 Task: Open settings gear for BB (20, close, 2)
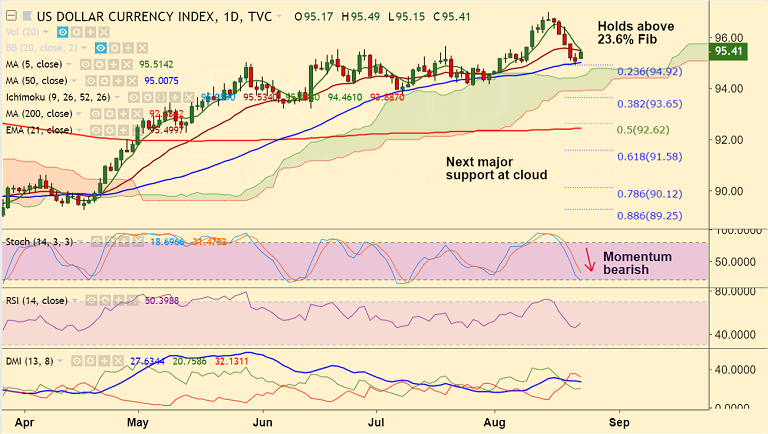coord(115,48)
